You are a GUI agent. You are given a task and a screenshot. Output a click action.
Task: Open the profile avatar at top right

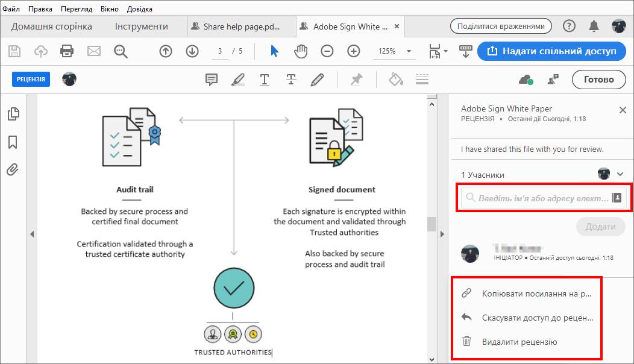pyautogui.click(x=619, y=27)
